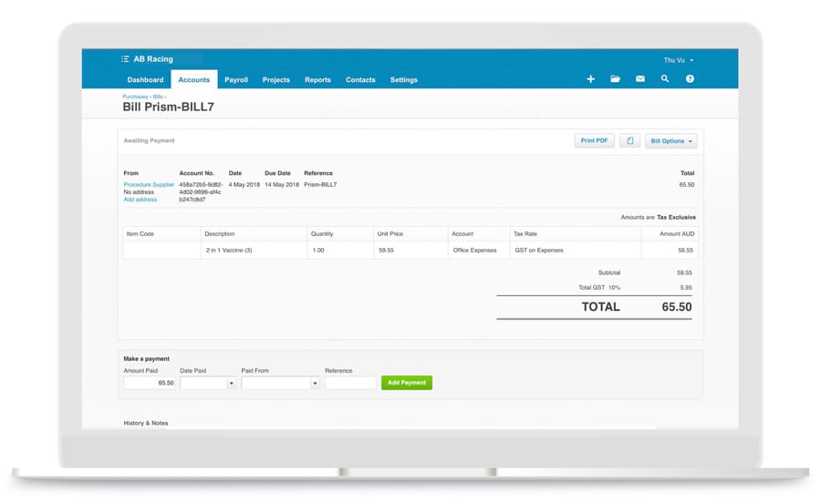Click the Add address link
The height and width of the screenshot is (504, 821).
pos(140,200)
